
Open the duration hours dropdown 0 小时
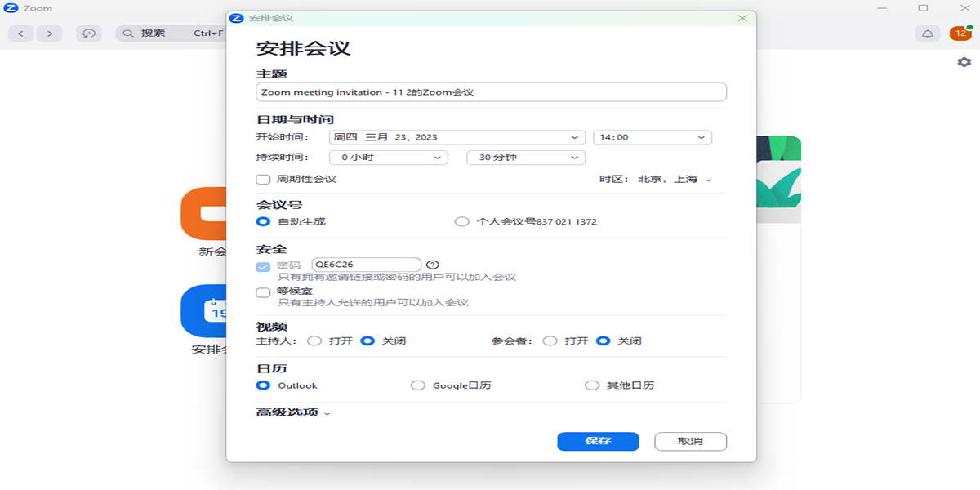point(389,157)
